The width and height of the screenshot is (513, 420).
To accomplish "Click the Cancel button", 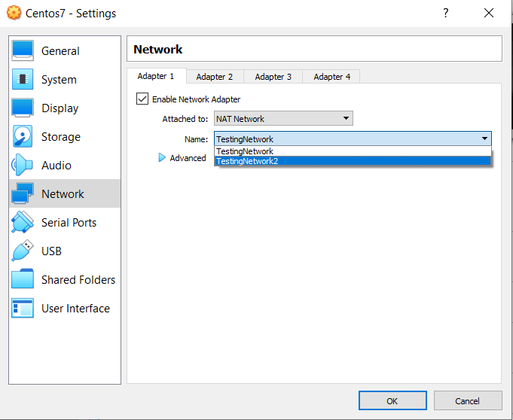I will (468, 400).
